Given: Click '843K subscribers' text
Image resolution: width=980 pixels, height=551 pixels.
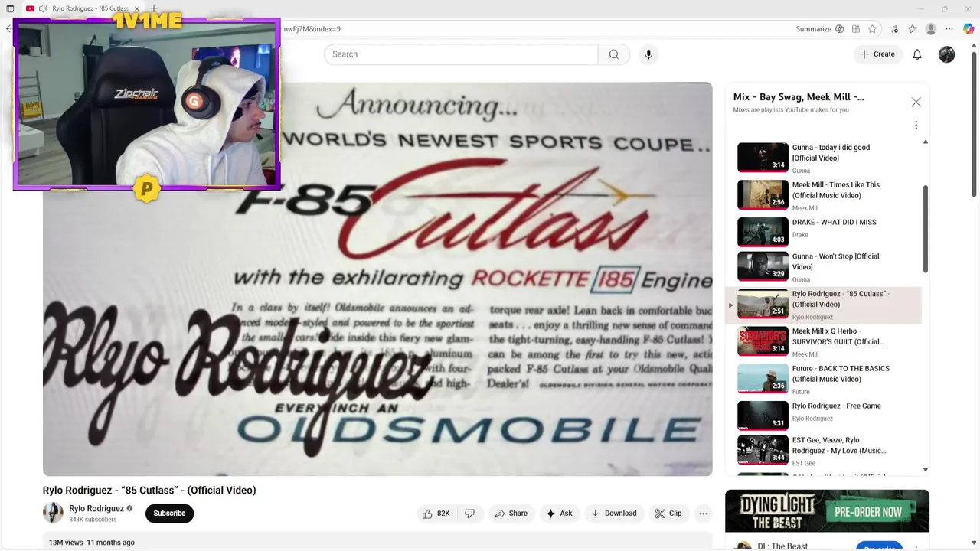Looking at the screenshot, I should [93, 520].
